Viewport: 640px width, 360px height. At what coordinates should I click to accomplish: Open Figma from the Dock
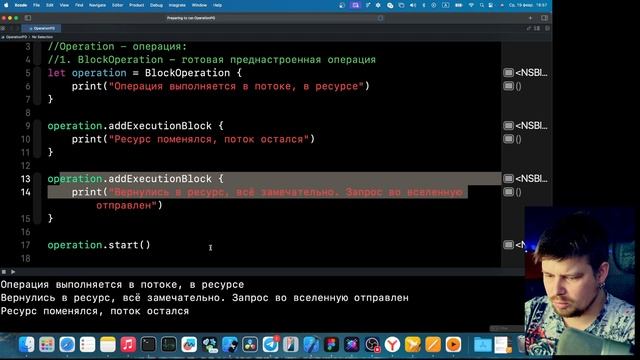(331, 344)
